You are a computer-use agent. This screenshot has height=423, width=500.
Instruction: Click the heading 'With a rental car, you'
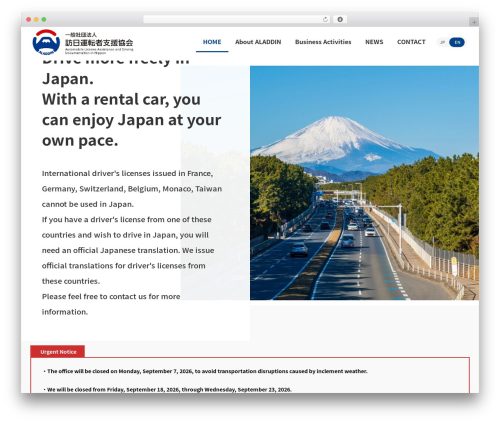[x=121, y=99]
